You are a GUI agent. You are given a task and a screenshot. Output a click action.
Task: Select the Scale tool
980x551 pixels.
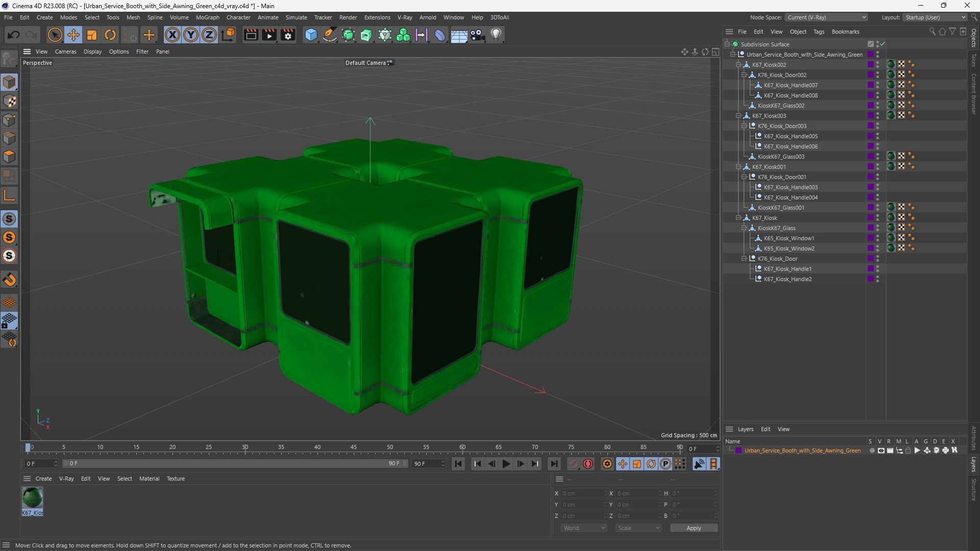coord(92,35)
